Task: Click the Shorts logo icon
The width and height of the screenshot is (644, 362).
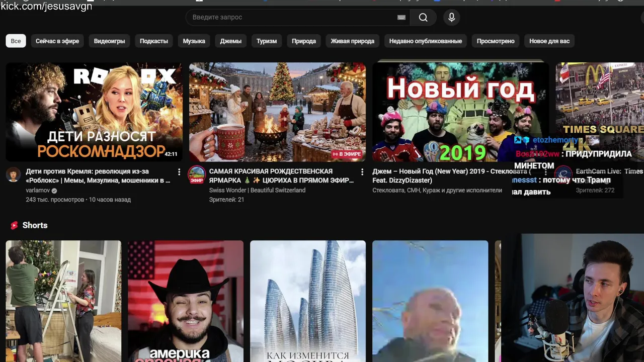Action: [14, 225]
